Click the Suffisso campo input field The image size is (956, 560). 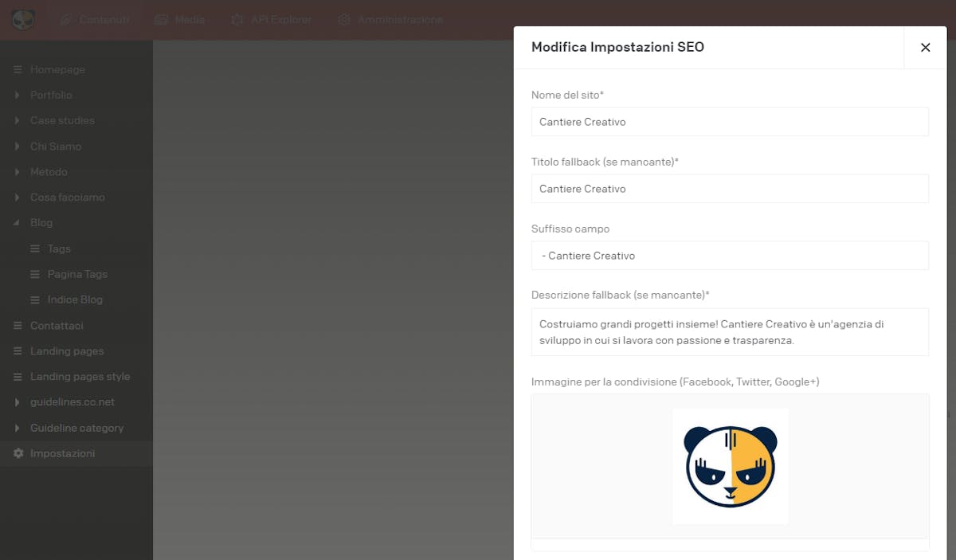(x=730, y=256)
